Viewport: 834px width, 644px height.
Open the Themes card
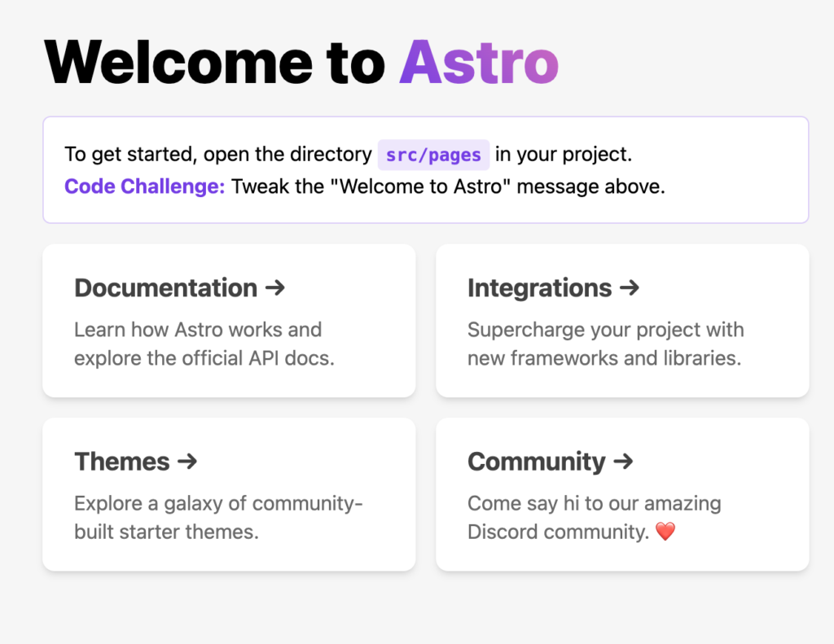[x=228, y=494]
